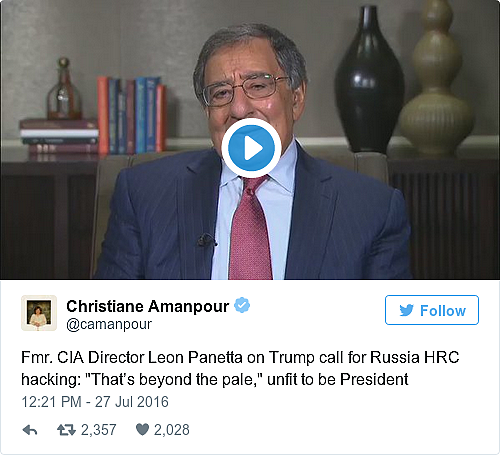500x455 pixels.
Task: Like the tweet with the heart icon
Action: (x=142, y=430)
